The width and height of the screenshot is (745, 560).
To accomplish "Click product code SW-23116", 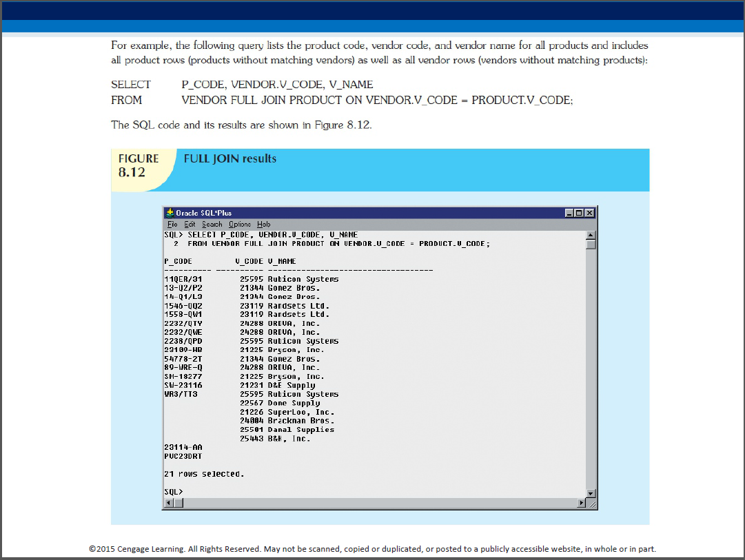I will [x=183, y=385].
